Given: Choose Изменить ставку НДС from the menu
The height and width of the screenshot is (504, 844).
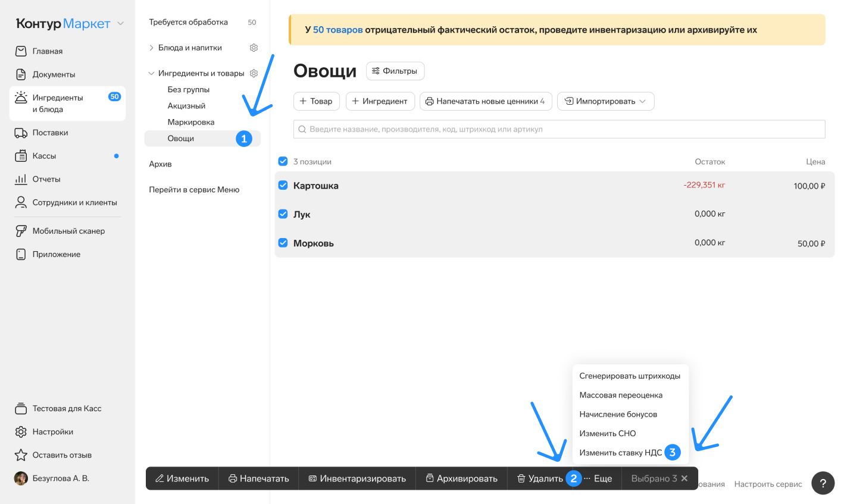Looking at the screenshot, I should click(x=620, y=453).
